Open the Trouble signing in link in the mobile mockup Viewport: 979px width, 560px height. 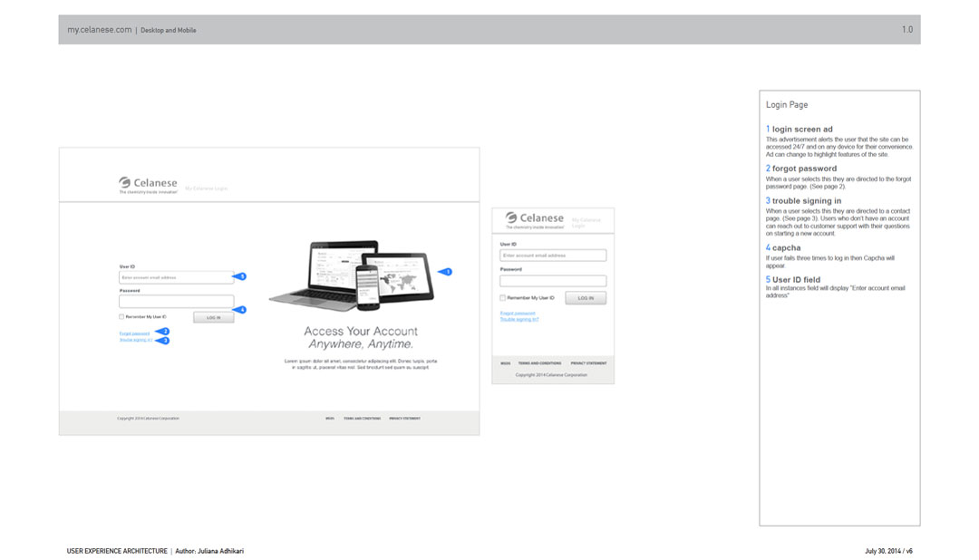[519, 320]
